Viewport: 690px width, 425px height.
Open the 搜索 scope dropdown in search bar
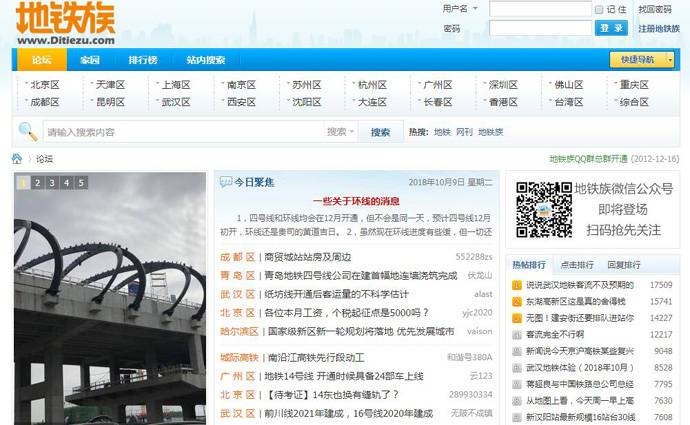340,132
